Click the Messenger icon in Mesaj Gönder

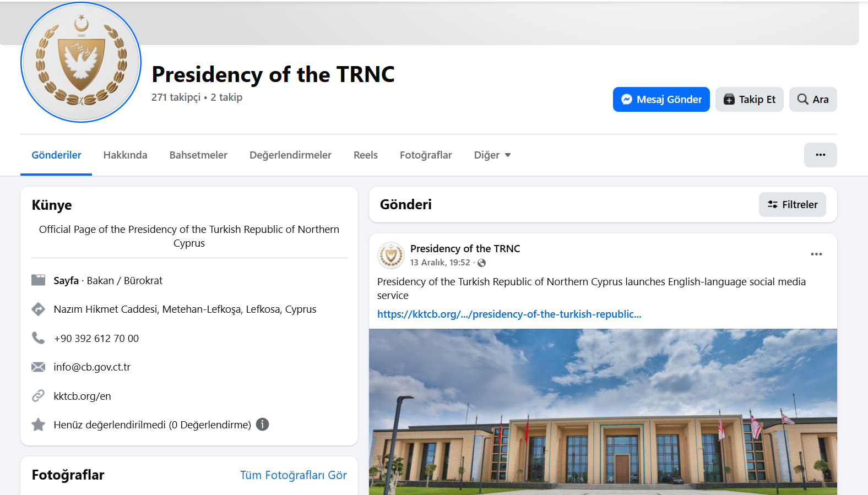pyautogui.click(x=626, y=100)
